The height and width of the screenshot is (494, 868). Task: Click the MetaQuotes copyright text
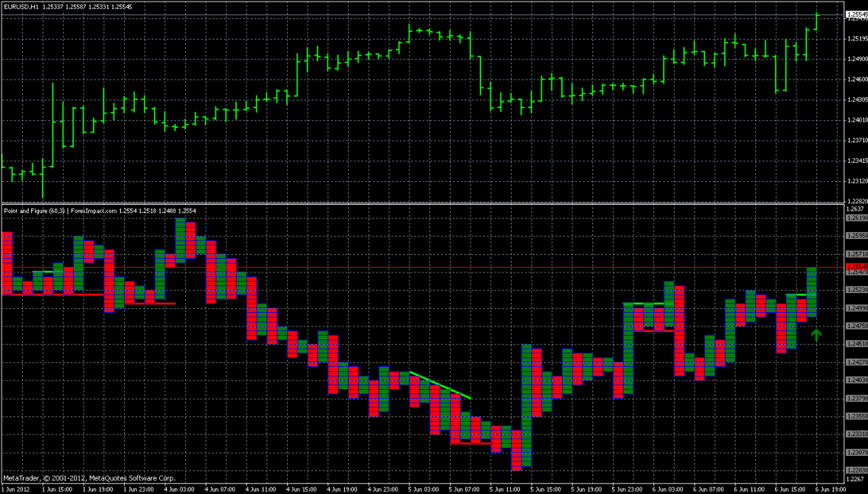click(x=91, y=480)
